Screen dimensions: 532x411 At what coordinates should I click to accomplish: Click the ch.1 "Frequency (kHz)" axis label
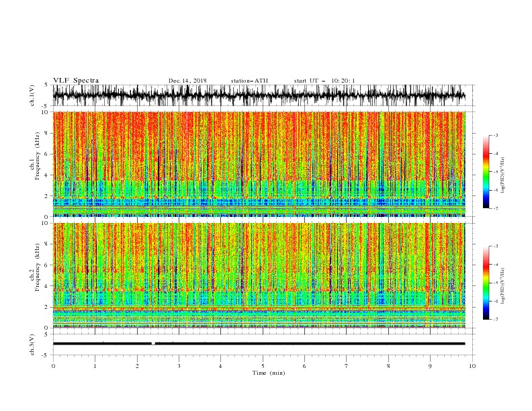38,156
